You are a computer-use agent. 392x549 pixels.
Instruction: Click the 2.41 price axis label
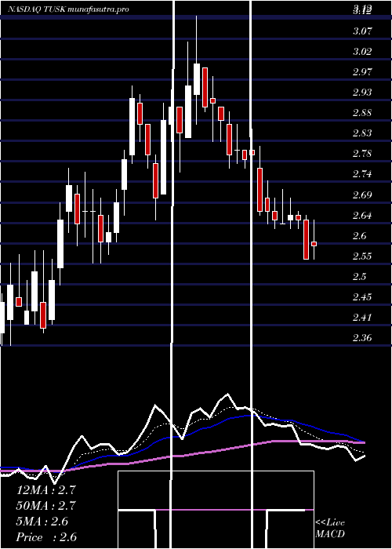point(362,318)
